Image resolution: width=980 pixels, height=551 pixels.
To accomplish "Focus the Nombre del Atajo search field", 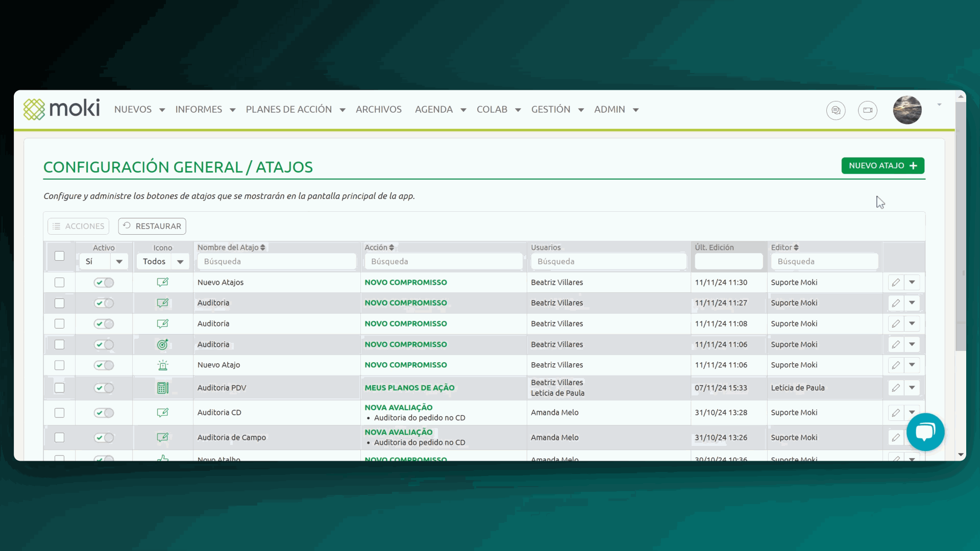I will 277,262.
